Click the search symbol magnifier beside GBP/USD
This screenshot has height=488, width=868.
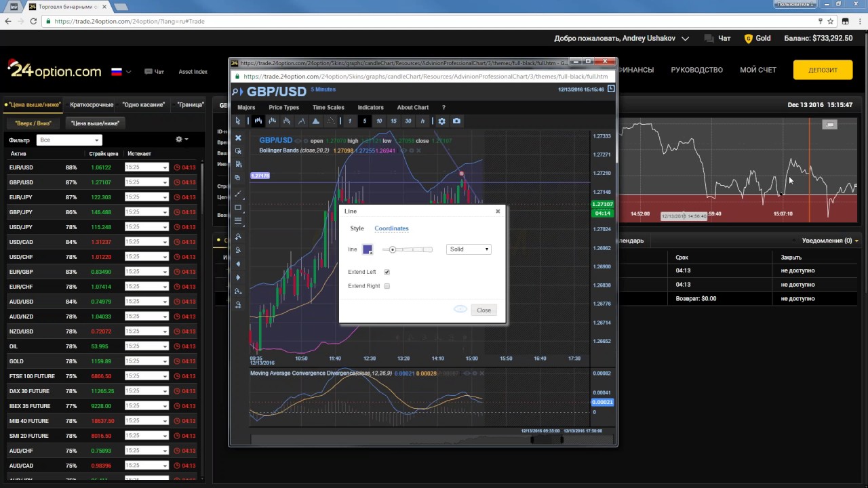(236, 92)
